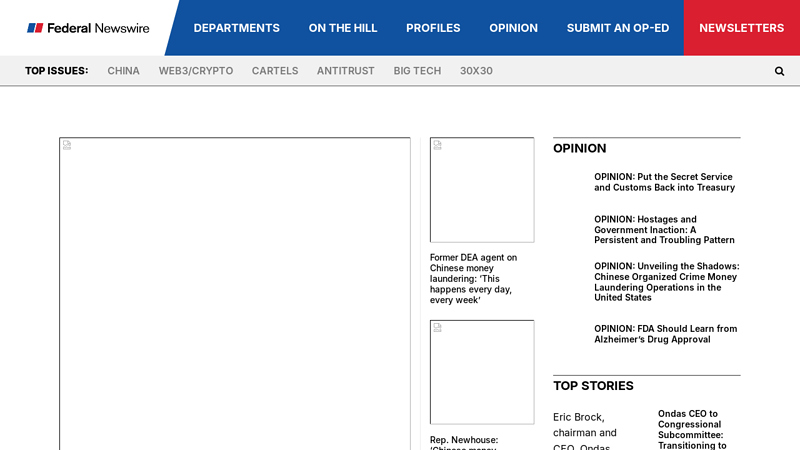Click the Top Issues label
800x450 pixels.
click(x=57, y=71)
